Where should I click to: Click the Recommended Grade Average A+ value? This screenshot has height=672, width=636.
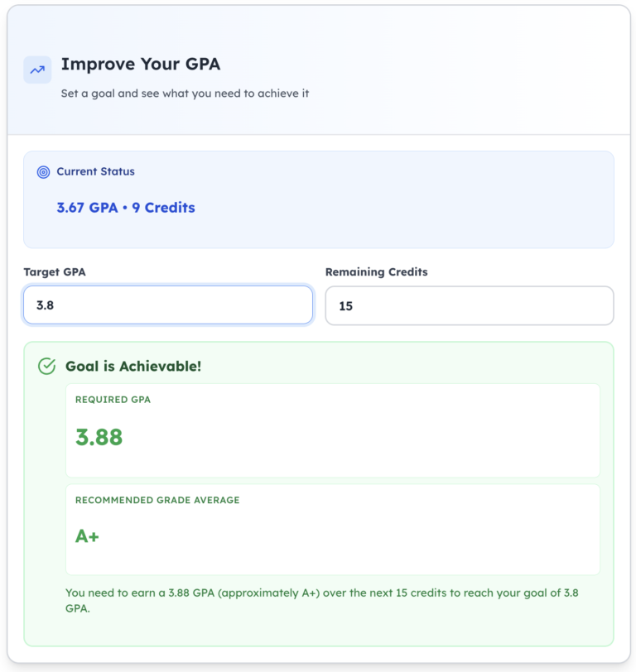(x=86, y=535)
